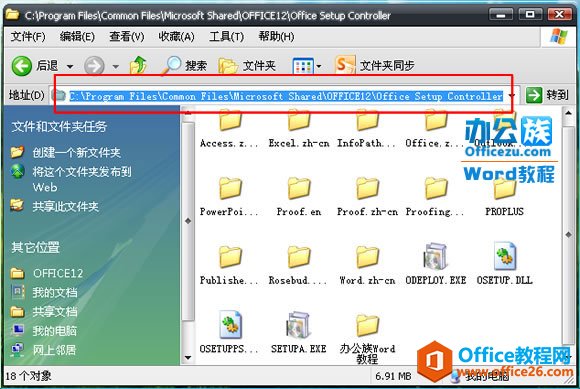Click the '6.91 MB' status text

coord(393,376)
